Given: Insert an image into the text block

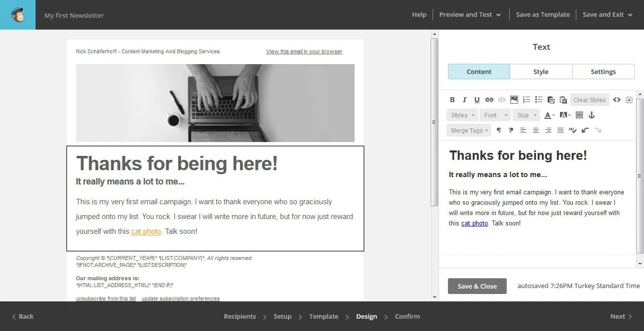Looking at the screenshot, I should (514, 100).
